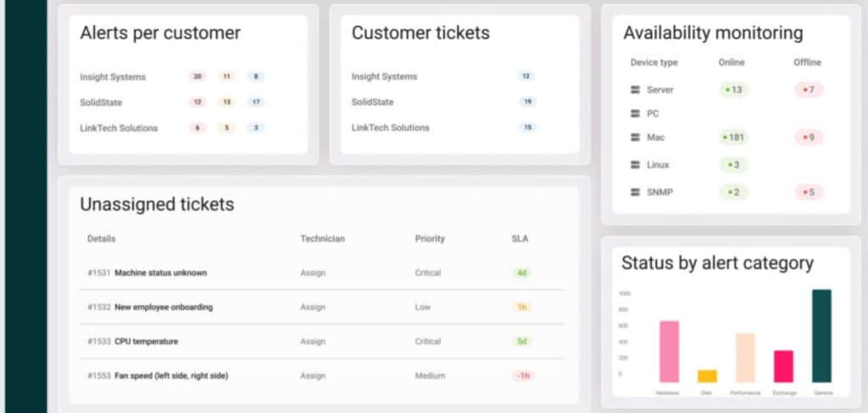Click the 4d SLA badge of ticket #1531
Viewport: 868px width, 413px height.
coord(521,273)
